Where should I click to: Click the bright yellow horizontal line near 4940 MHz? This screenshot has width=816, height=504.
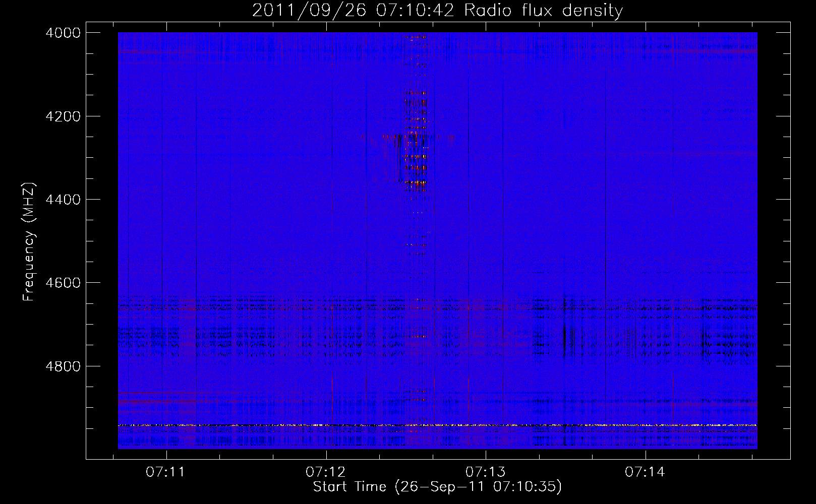pyautogui.click(x=437, y=425)
